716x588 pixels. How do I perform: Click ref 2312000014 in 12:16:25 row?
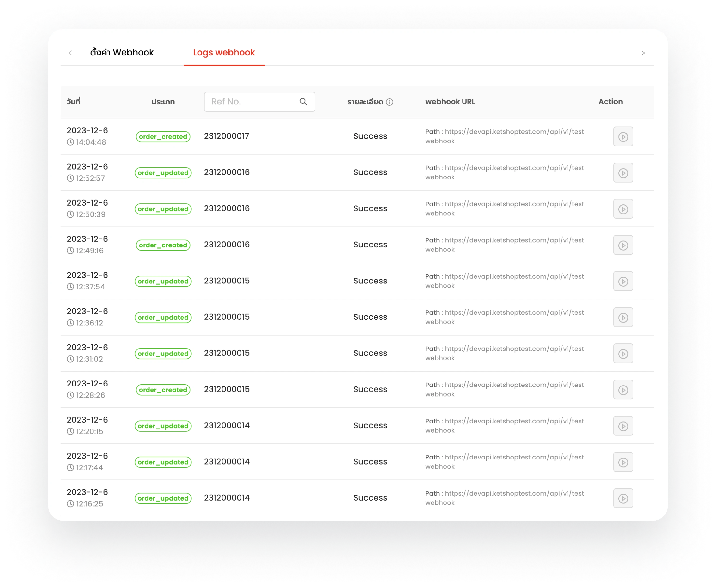[227, 498]
